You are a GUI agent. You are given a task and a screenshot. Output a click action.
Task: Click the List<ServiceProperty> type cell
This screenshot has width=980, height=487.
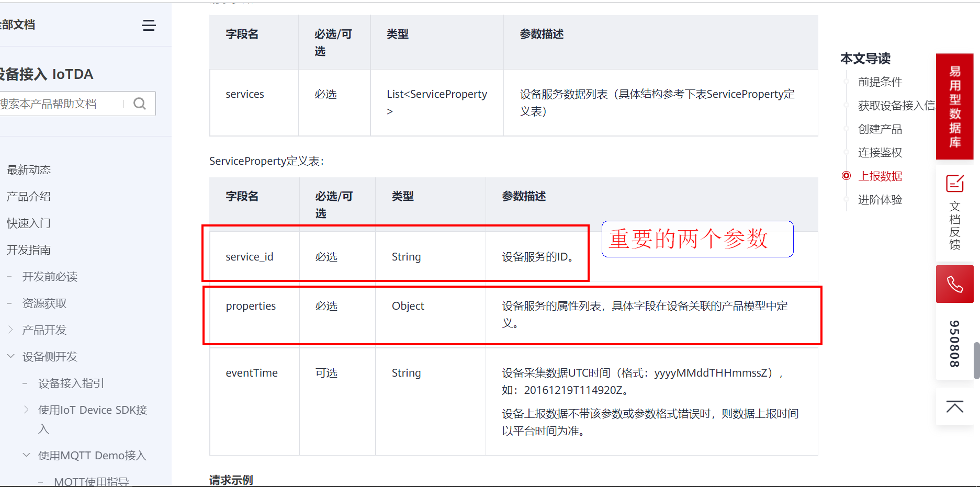tap(437, 103)
